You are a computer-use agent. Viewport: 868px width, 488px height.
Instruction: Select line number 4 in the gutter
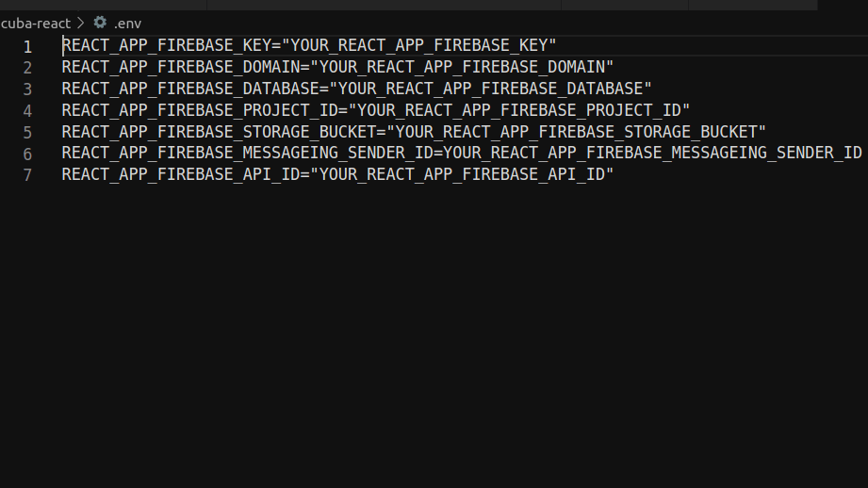tap(27, 111)
